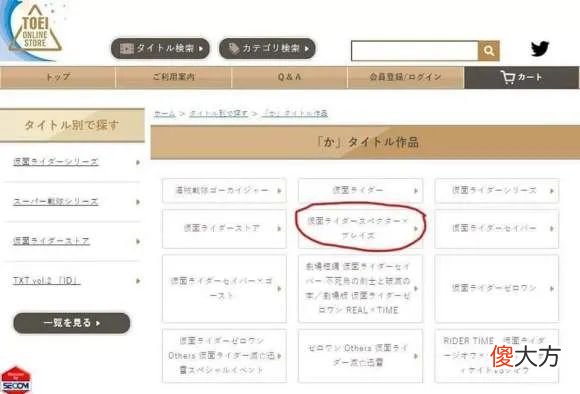Screen dimensions: 580x394
Task: Open sidebar TXT vol.2 「ID」 link
Action: click(47, 281)
